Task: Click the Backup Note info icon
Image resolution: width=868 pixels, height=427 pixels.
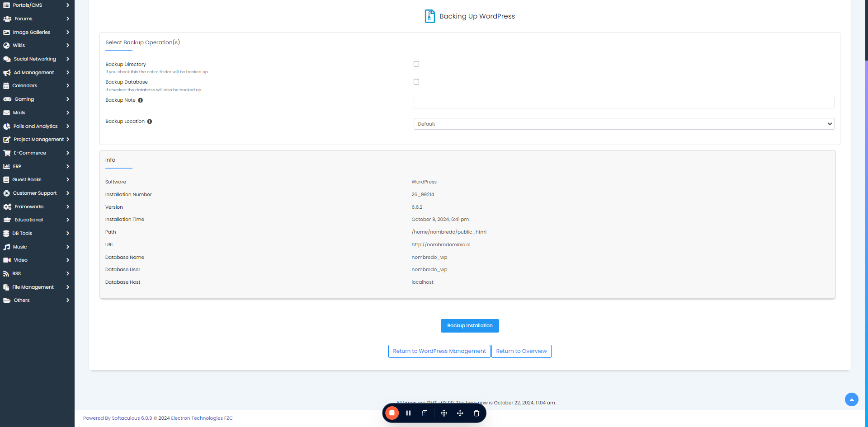Action: click(141, 100)
